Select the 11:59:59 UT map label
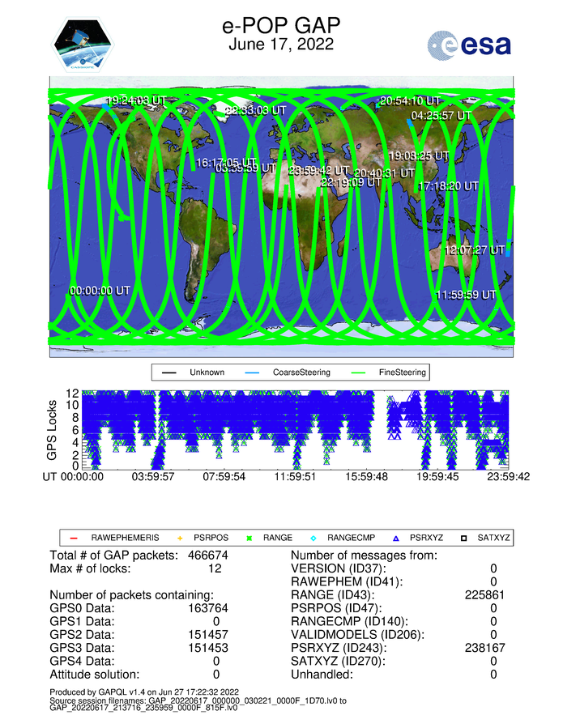This screenshot has width=563, height=728. (x=465, y=295)
